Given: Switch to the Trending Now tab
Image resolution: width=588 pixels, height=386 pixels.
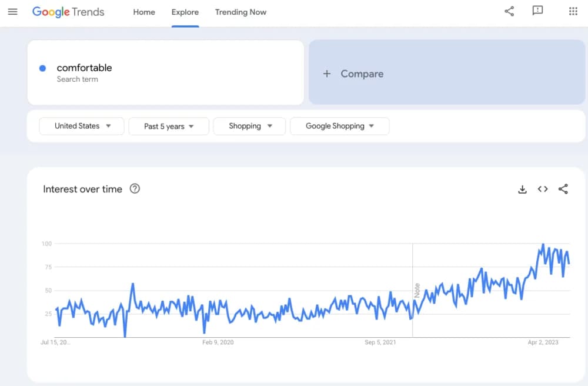Looking at the screenshot, I should 240,12.
